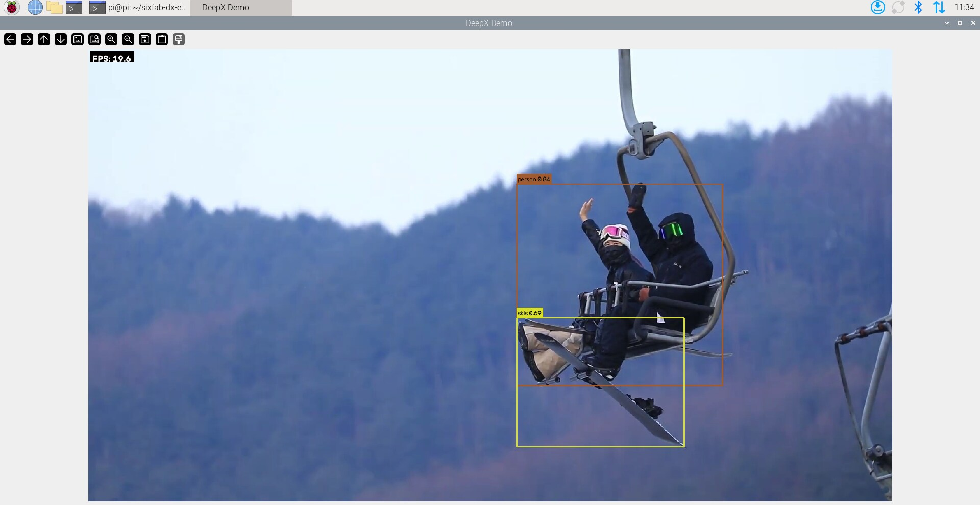Click the single picture icon in toolbar

tap(78, 39)
